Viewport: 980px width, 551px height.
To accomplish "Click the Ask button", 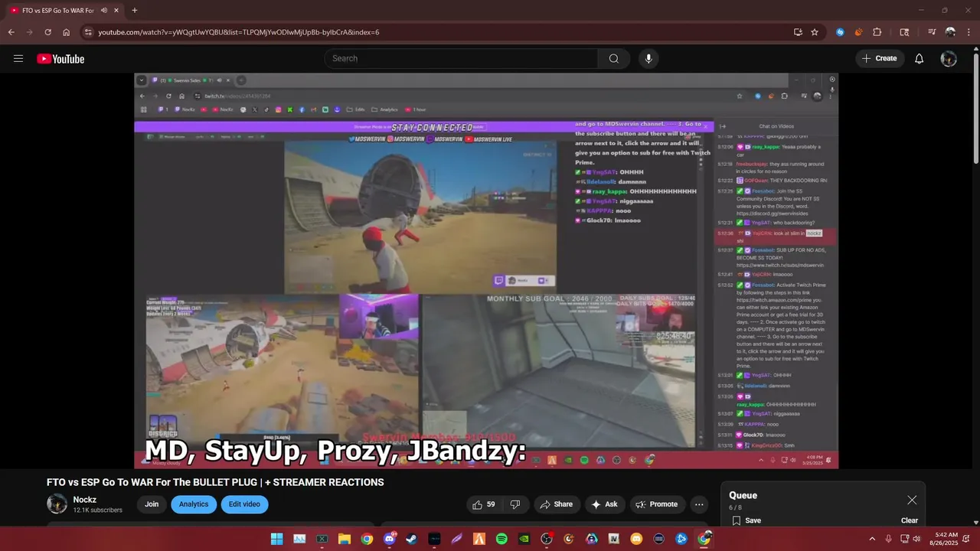I will pos(605,504).
